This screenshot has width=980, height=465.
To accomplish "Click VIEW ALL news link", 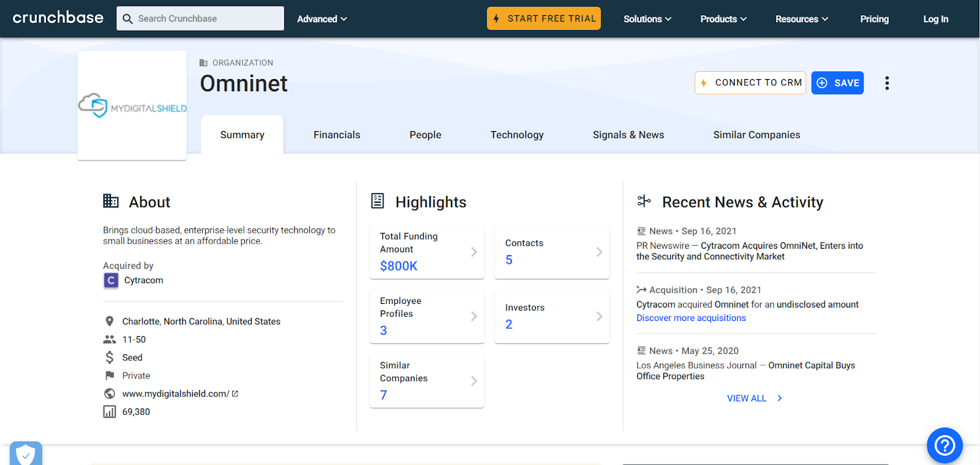I will [x=747, y=398].
